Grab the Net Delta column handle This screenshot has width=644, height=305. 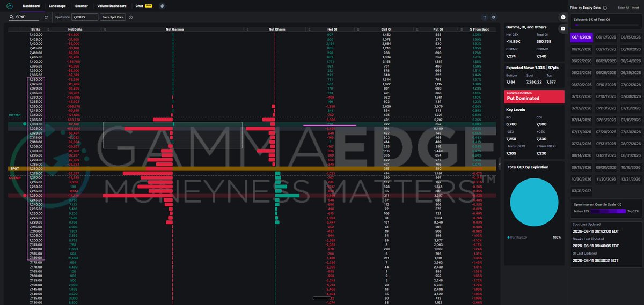48,29
